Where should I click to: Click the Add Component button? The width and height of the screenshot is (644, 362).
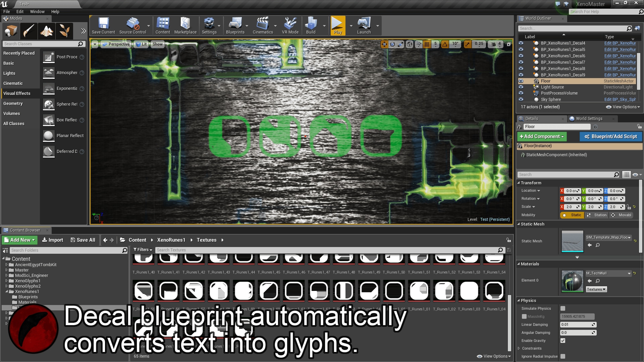(x=541, y=136)
